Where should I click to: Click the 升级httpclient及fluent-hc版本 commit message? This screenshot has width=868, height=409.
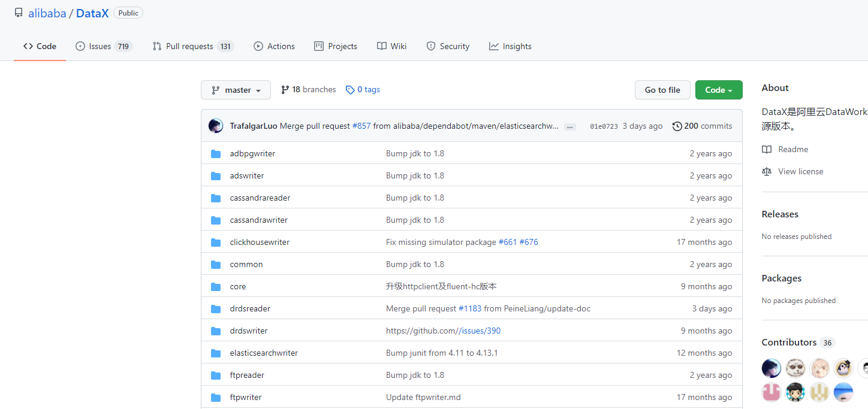tap(441, 287)
